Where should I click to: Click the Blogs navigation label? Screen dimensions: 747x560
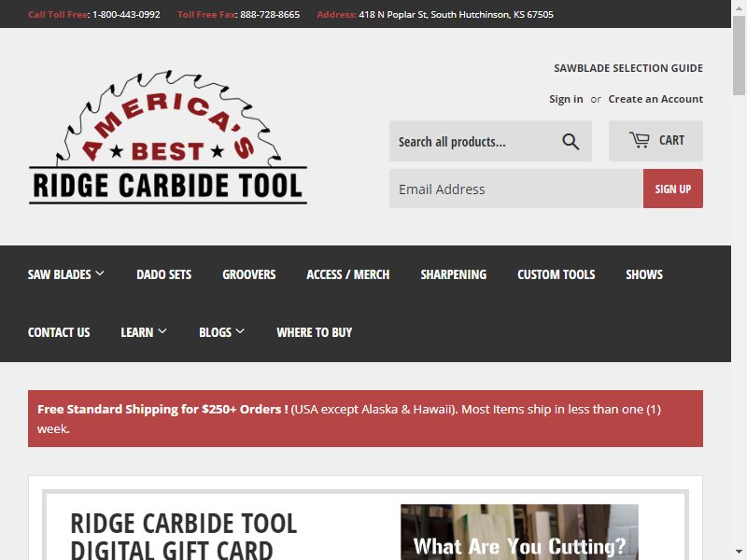pos(215,332)
